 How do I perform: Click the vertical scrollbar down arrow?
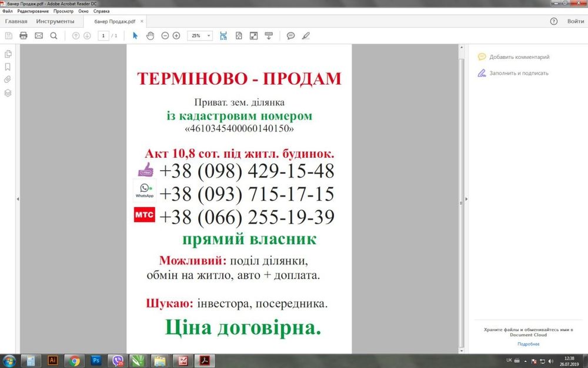click(x=462, y=351)
